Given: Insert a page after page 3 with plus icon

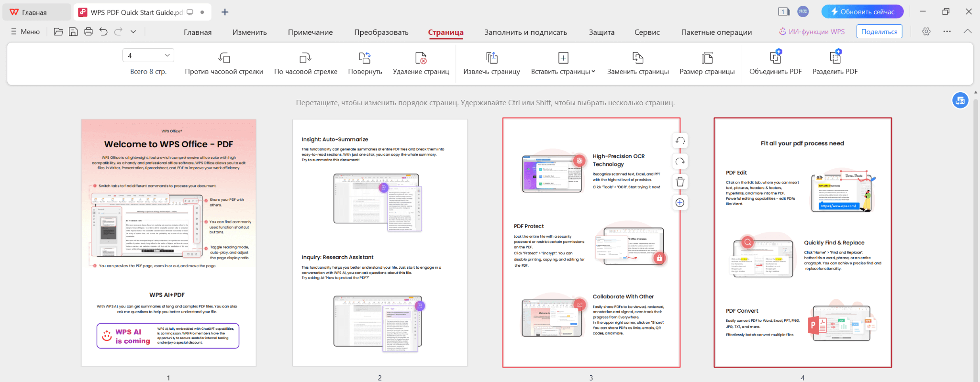Looking at the screenshot, I should 680,203.
